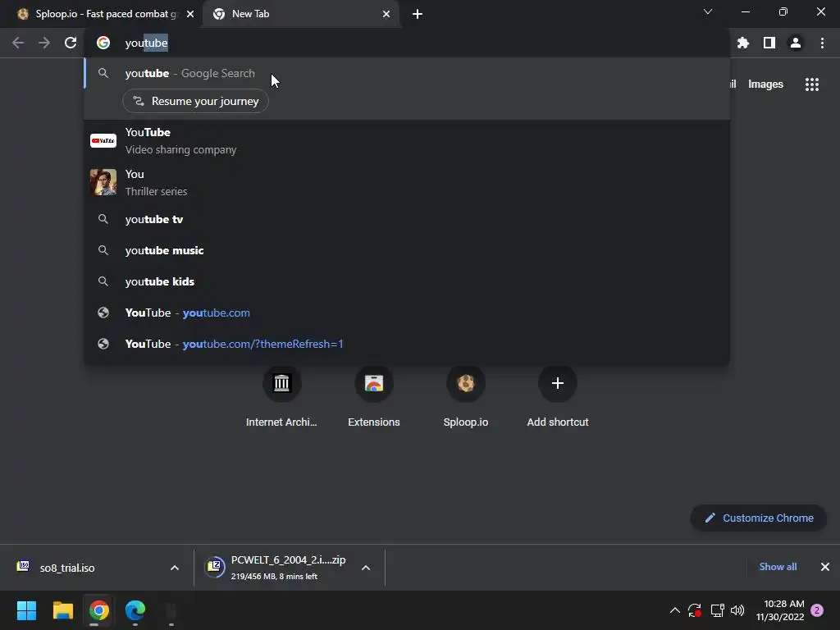This screenshot has width=840, height=630.
Task: Open the Extensions puzzle-piece menu
Action: click(742, 43)
